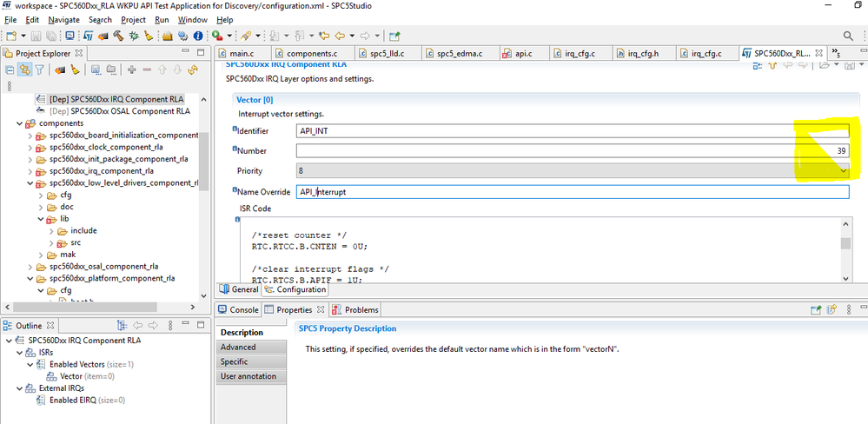Select Vector (item=0) in Outline
The height and width of the screenshot is (424, 868).
pos(80,376)
